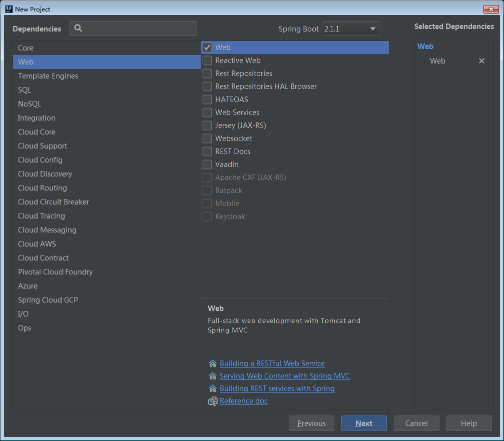Screen dimensions: 504x441
Task: Click home icon beside Building a RESTful Web Service
Action: coord(213,363)
